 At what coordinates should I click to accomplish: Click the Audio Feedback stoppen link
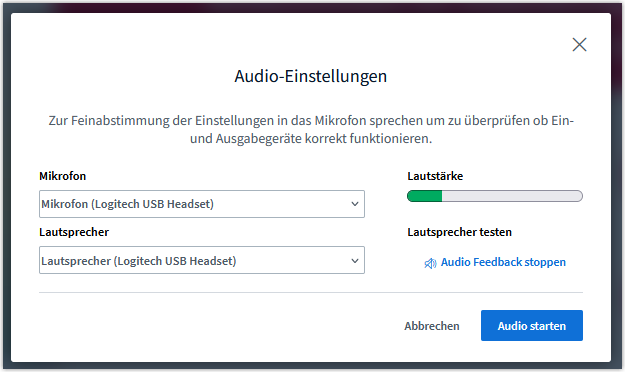tap(503, 262)
